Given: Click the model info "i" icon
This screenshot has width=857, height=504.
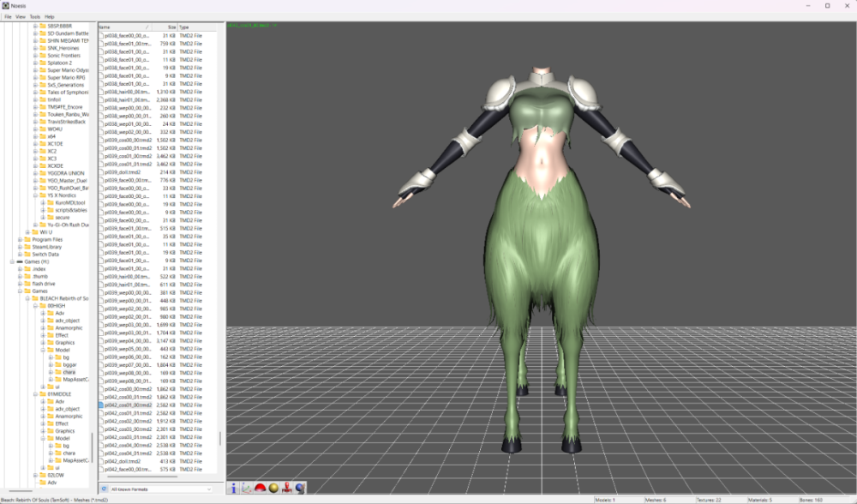Looking at the screenshot, I should [234, 488].
